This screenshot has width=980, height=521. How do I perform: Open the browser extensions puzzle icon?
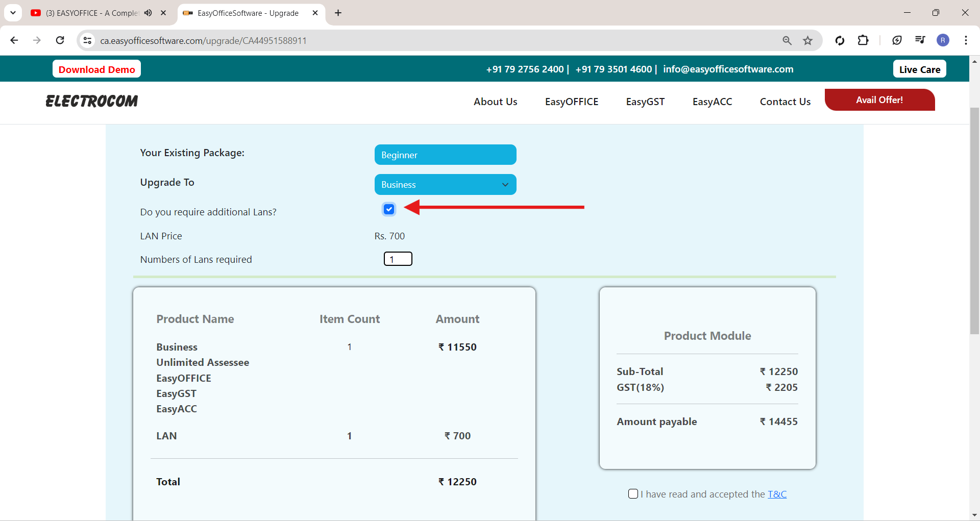pos(863,40)
